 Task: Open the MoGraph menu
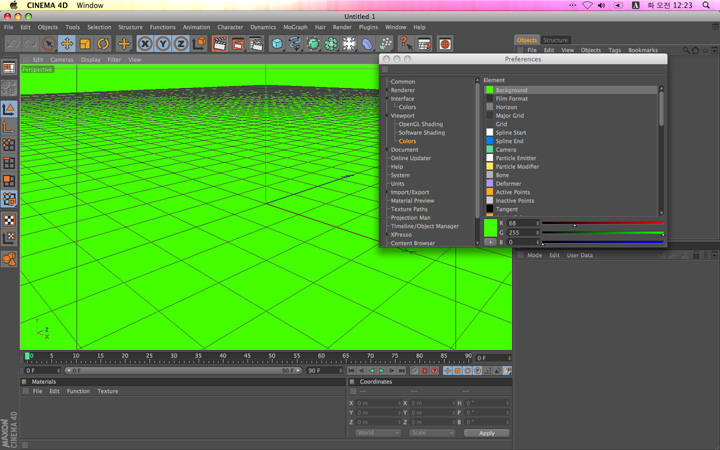295,27
